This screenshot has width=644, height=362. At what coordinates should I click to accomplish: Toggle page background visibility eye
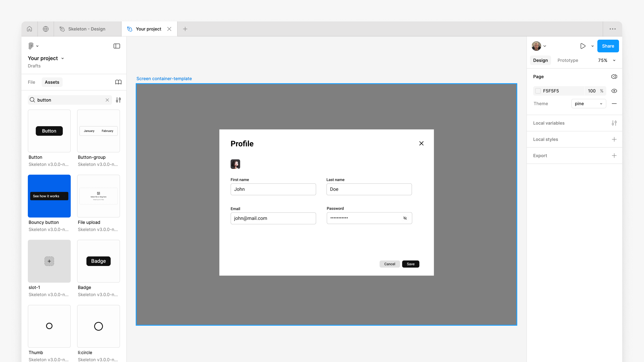[614, 91]
